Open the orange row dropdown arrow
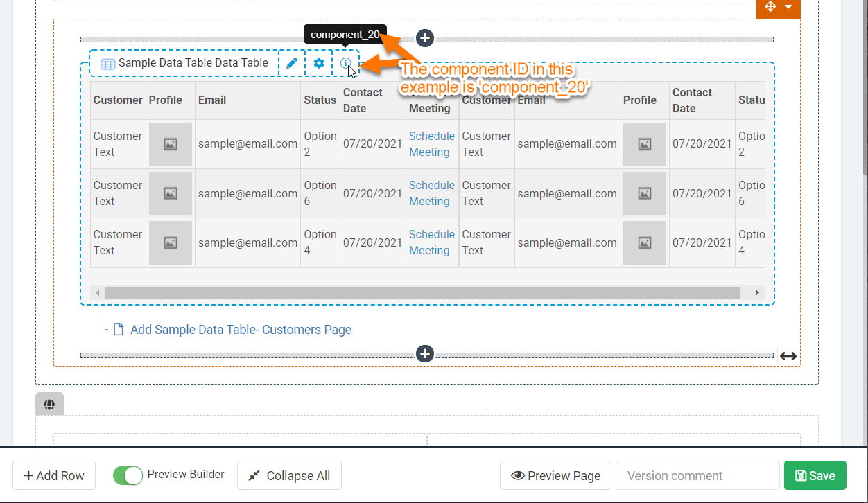868x503 pixels. pos(789,8)
